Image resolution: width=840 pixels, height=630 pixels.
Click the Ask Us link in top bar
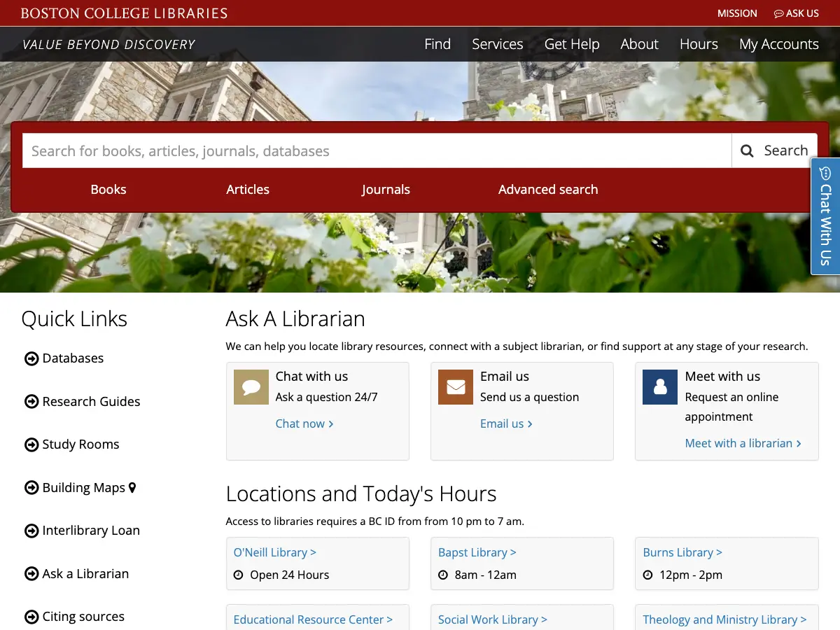pyautogui.click(x=796, y=13)
